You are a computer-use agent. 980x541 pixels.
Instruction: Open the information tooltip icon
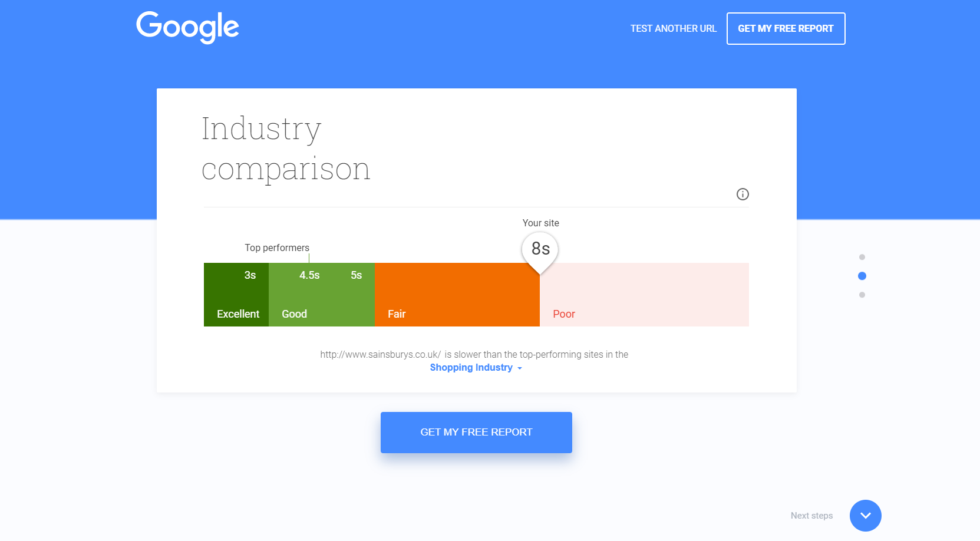tap(743, 194)
